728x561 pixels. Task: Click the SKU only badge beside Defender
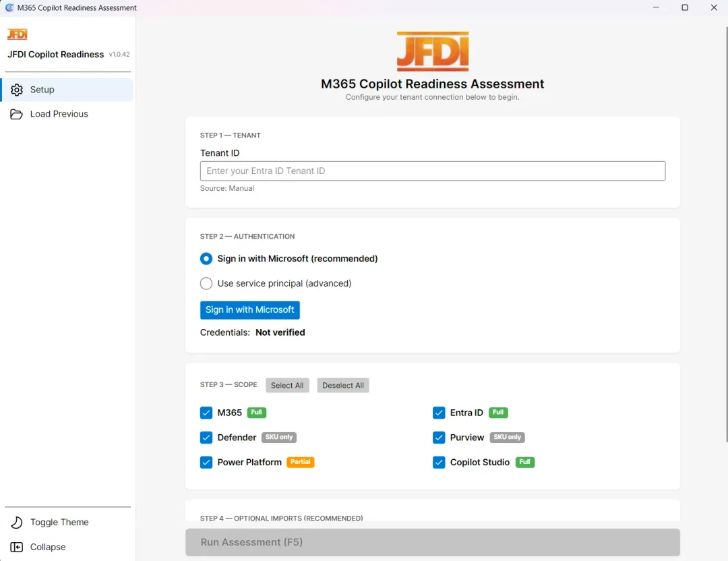tap(278, 438)
